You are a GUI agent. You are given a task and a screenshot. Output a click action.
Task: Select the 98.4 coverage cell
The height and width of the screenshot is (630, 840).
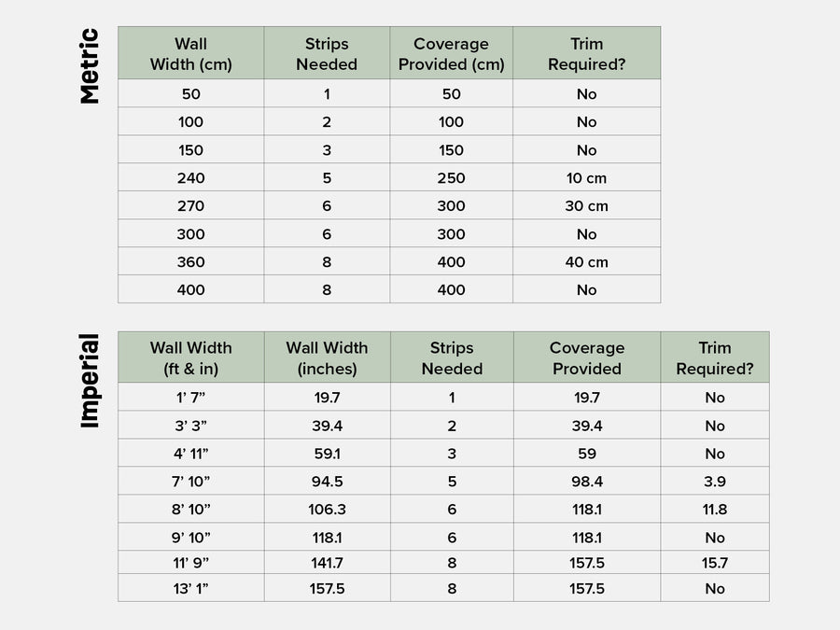(x=586, y=482)
